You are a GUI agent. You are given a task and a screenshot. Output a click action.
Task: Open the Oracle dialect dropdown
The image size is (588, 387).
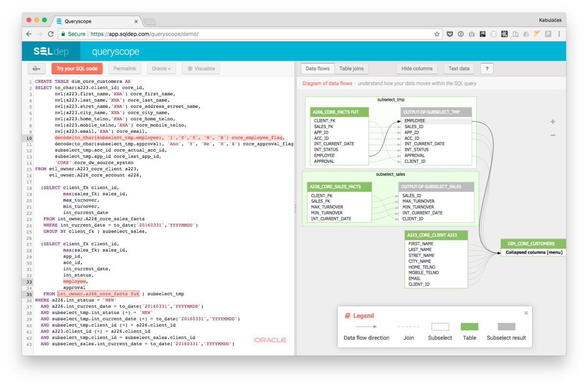pyautogui.click(x=162, y=68)
